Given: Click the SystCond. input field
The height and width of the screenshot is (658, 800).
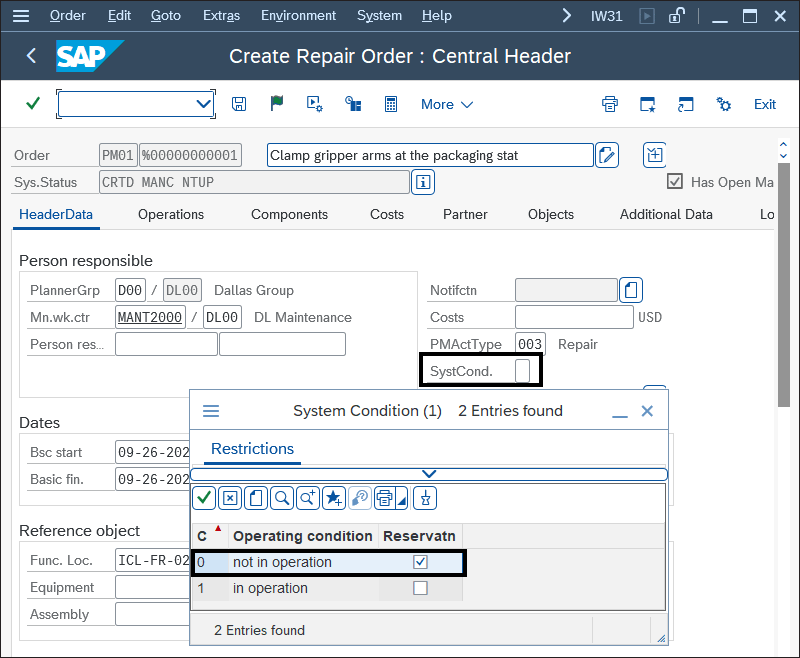Looking at the screenshot, I should [x=522, y=371].
